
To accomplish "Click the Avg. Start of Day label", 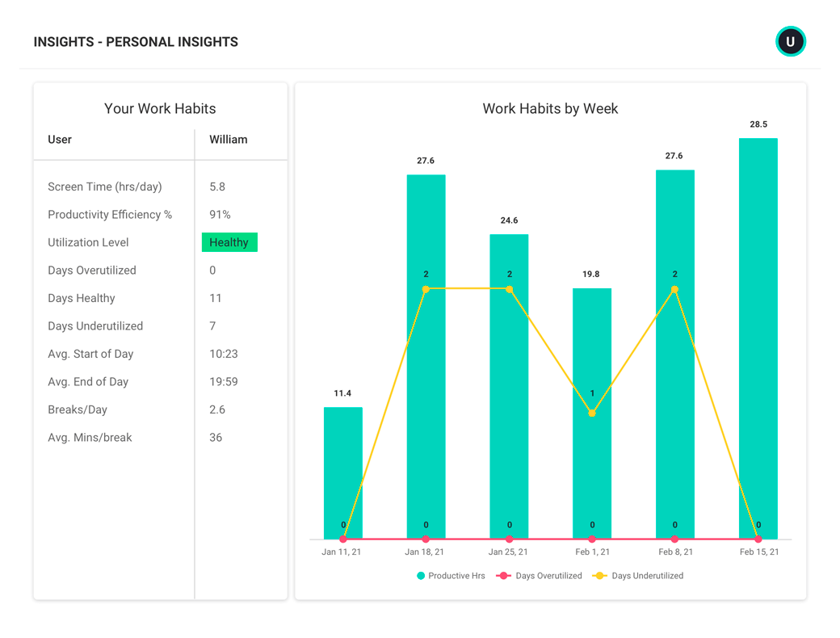I will point(90,354).
